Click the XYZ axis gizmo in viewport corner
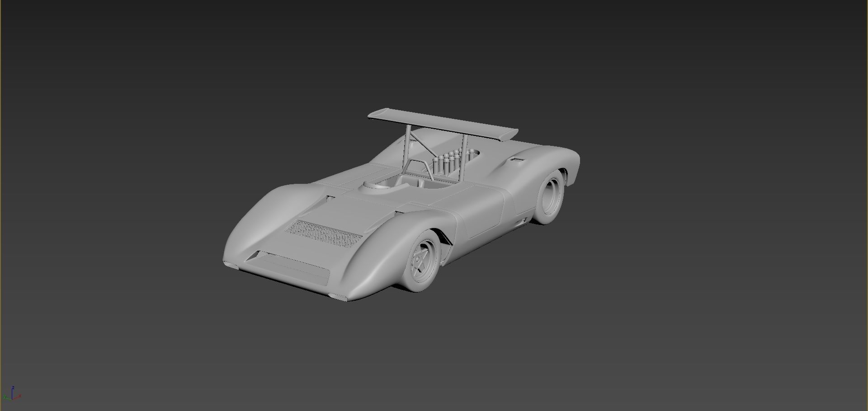Screen dimensions: 868x411 coord(12,393)
